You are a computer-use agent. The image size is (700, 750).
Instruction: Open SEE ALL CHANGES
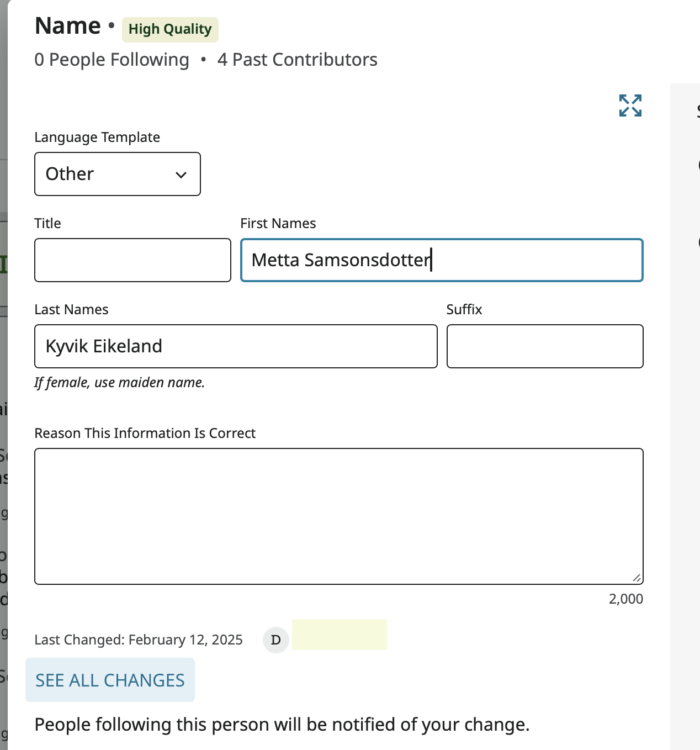click(x=109, y=680)
